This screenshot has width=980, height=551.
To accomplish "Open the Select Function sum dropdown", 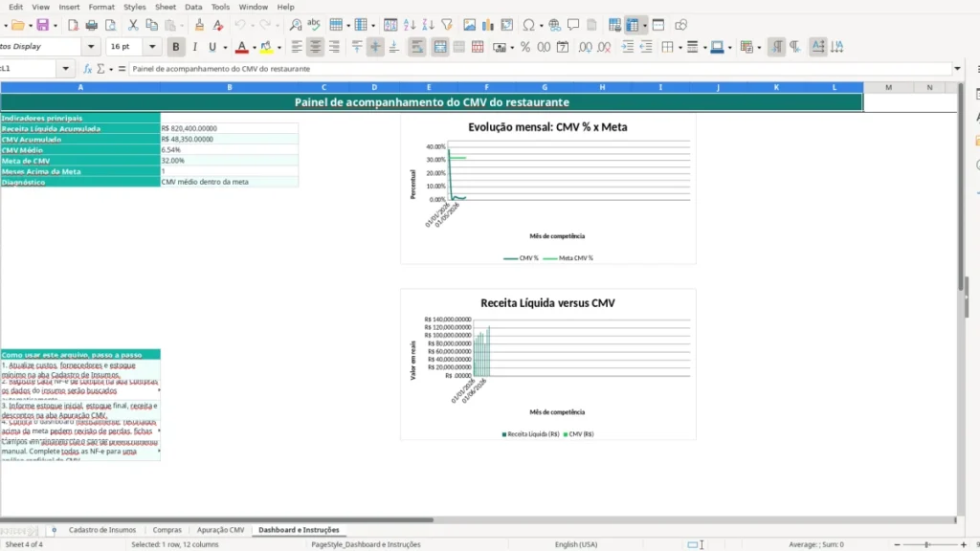I will [111, 69].
